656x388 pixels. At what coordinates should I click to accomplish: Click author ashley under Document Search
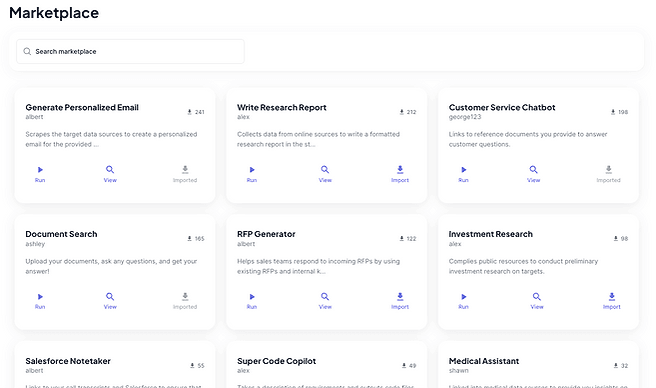pyautogui.click(x=35, y=244)
